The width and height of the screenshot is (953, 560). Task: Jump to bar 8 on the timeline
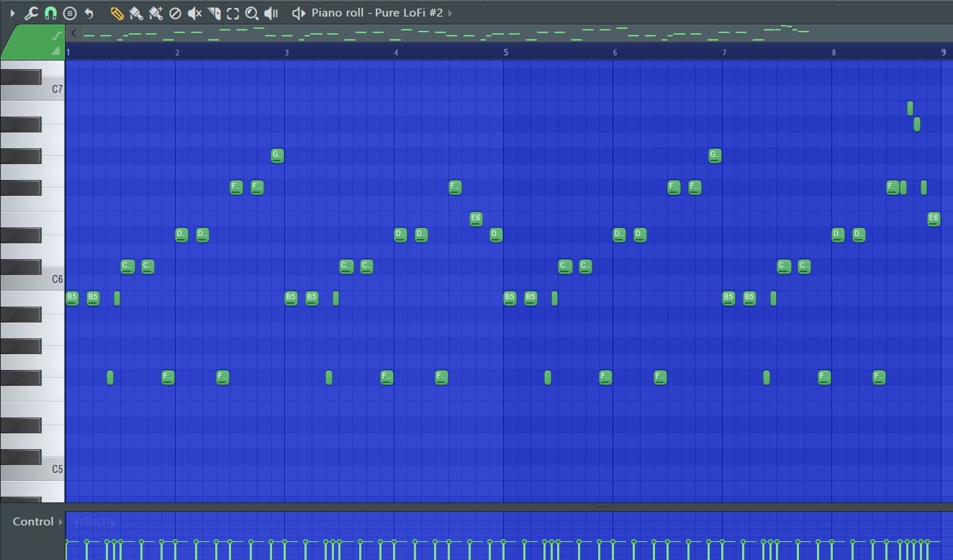click(834, 52)
